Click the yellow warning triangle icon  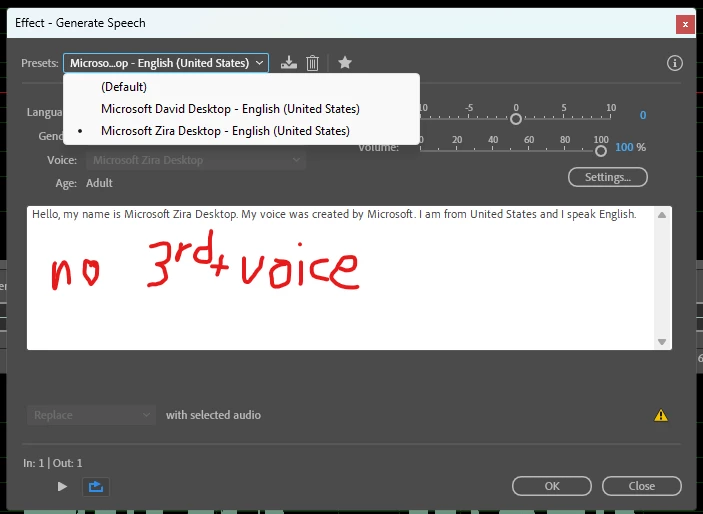661,415
